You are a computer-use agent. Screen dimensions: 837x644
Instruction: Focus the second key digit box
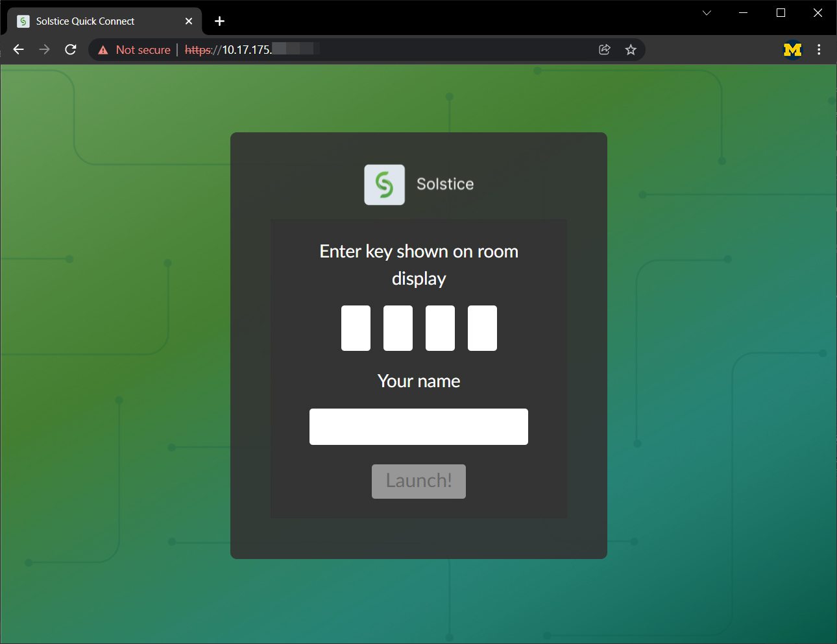click(398, 328)
